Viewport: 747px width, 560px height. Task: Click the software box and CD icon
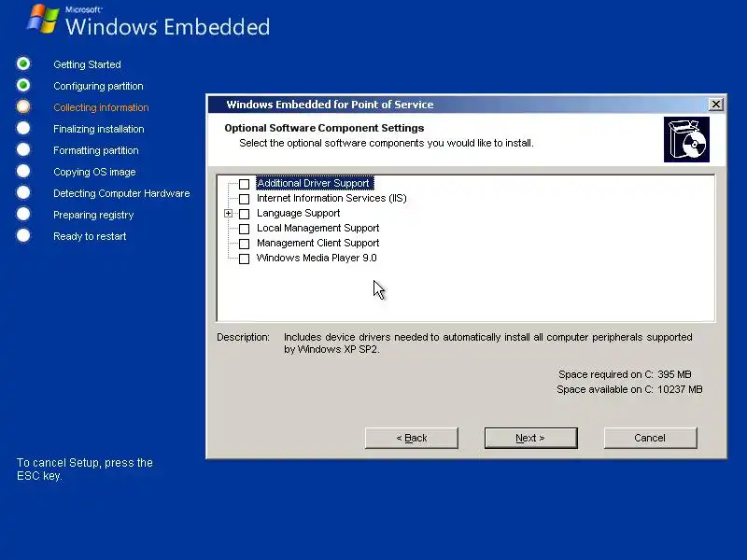point(686,139)
